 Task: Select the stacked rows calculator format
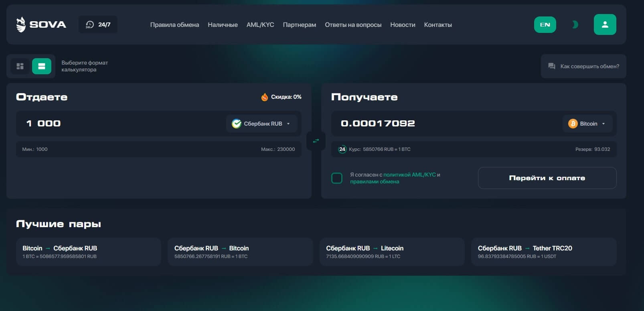[42, 66]
